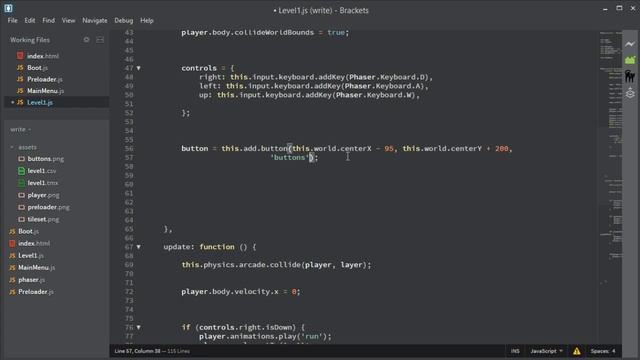Open level1.csv in assets folder
This screenshot has width=640, height=360.
point(42,171)
